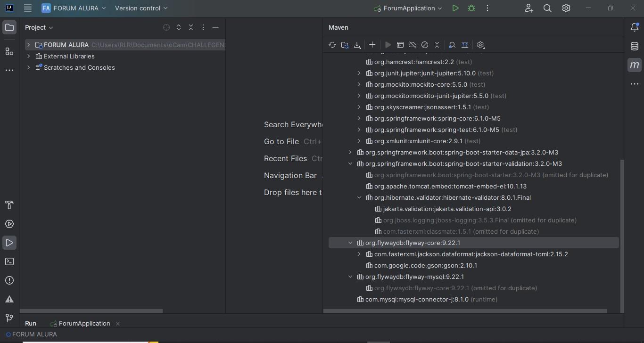Open the Services tool window
This screenshot has height=343, width=644.
tap(9, 224)
